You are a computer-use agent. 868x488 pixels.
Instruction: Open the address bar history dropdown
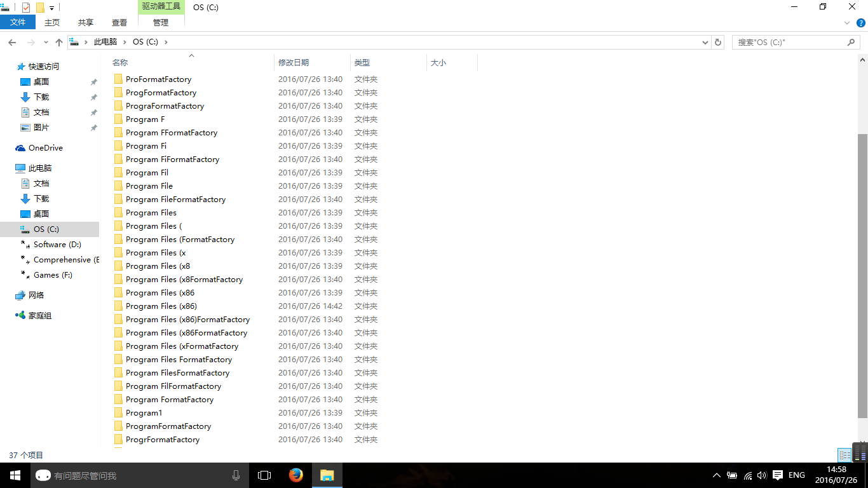point(705,43)
